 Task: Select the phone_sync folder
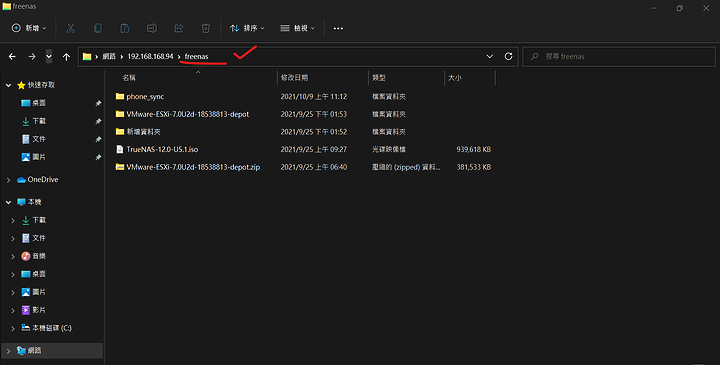pos(145,96)
